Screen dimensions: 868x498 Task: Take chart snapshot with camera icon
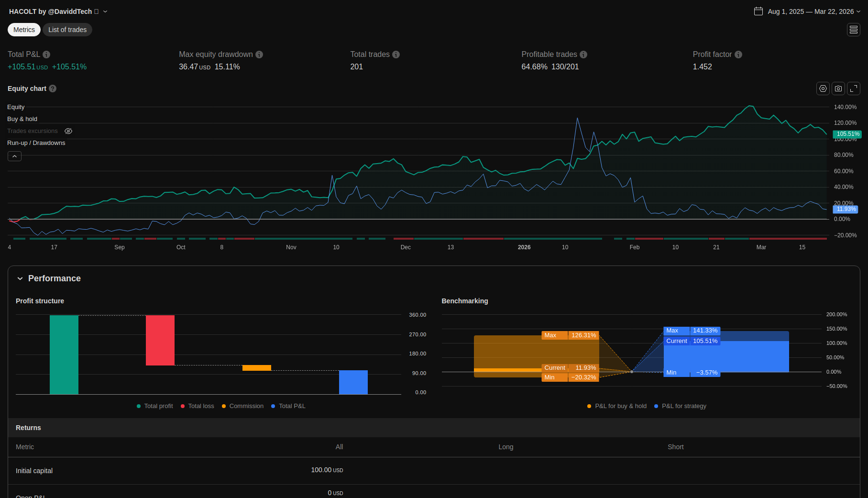[x=838, y=89]
